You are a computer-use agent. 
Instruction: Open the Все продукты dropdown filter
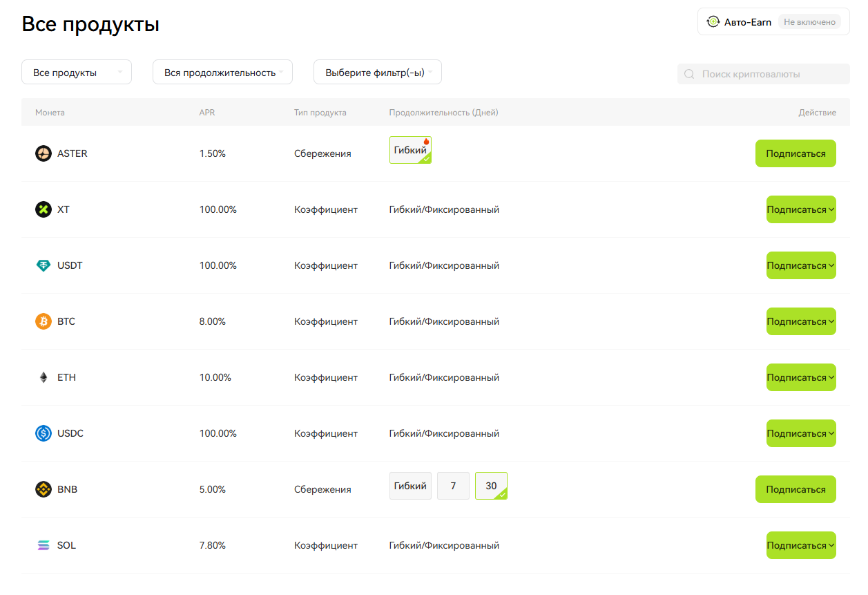coord(77,73)
